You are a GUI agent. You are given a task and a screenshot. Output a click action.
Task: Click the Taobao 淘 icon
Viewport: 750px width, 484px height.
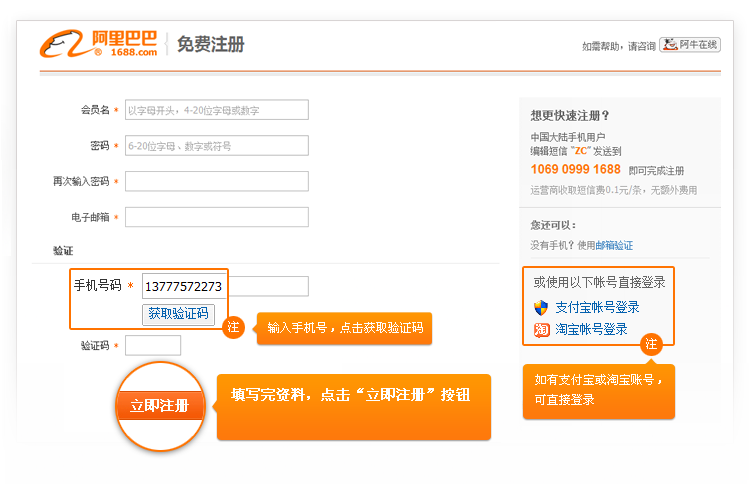pos(541,330)
